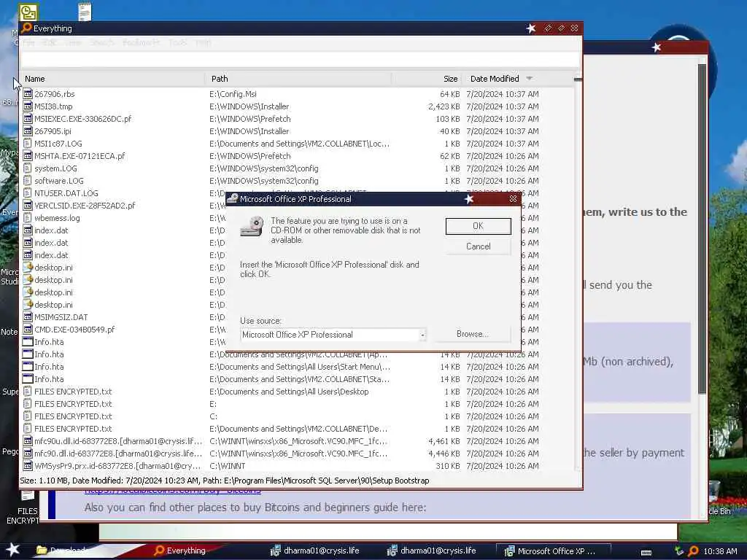The height and width of the screenshot is (560, 747).
Task: Confirm with the OK button
Action: click(x=479, y=226)
